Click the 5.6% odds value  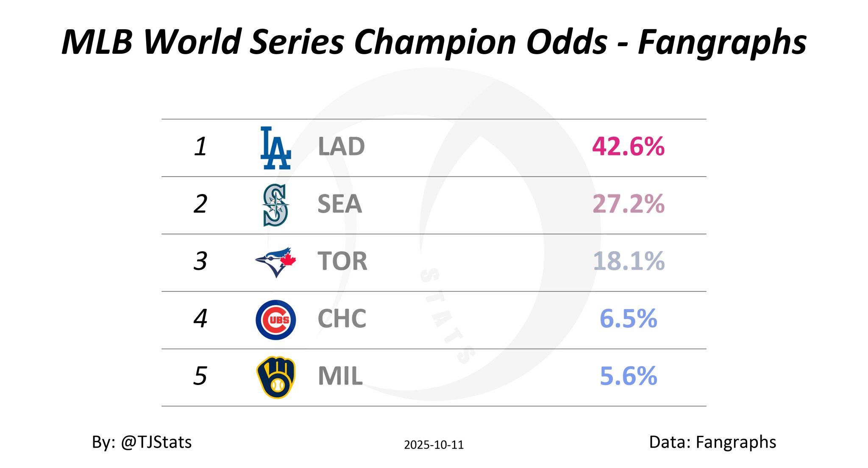pos(628,376)
